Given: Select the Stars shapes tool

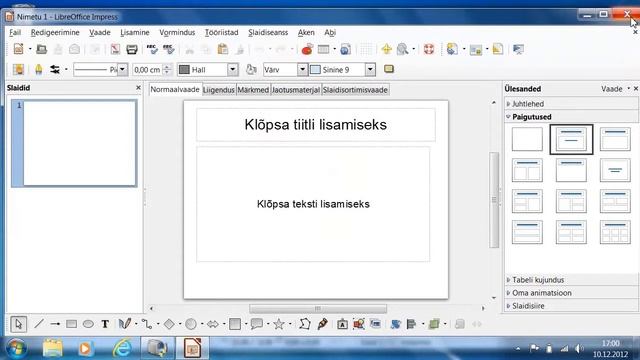Looking at the screenshot, I should (x=279, y=324).
